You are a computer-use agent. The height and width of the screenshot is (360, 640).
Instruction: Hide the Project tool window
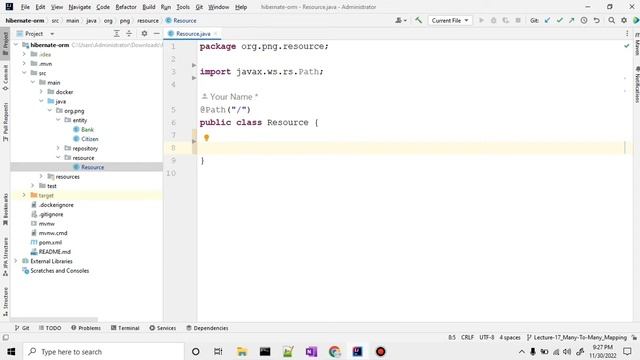tap(156, 33)
